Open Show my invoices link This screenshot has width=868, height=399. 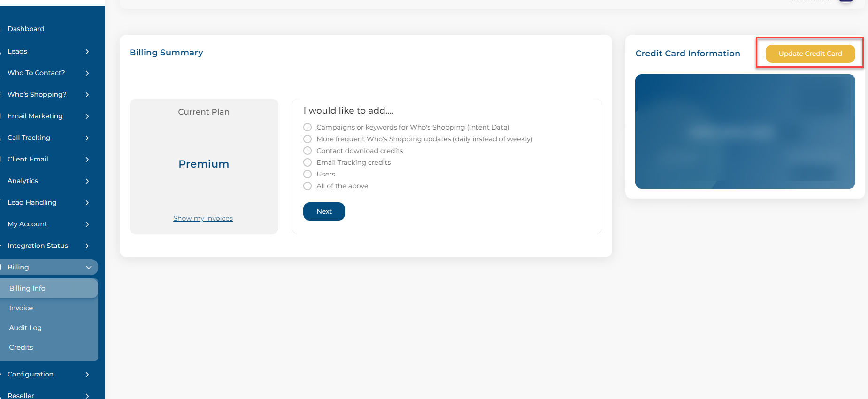pyautogui.click(x=203, y=218)
